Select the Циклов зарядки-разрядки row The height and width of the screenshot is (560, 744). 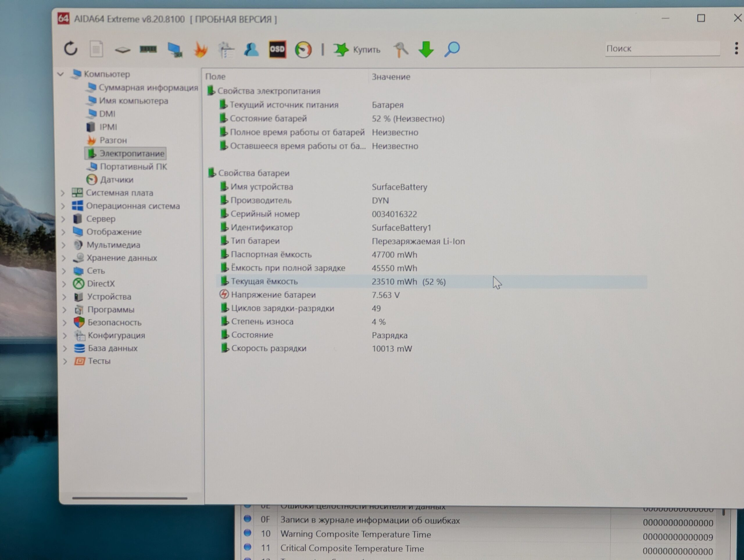(x=432, y=308)
